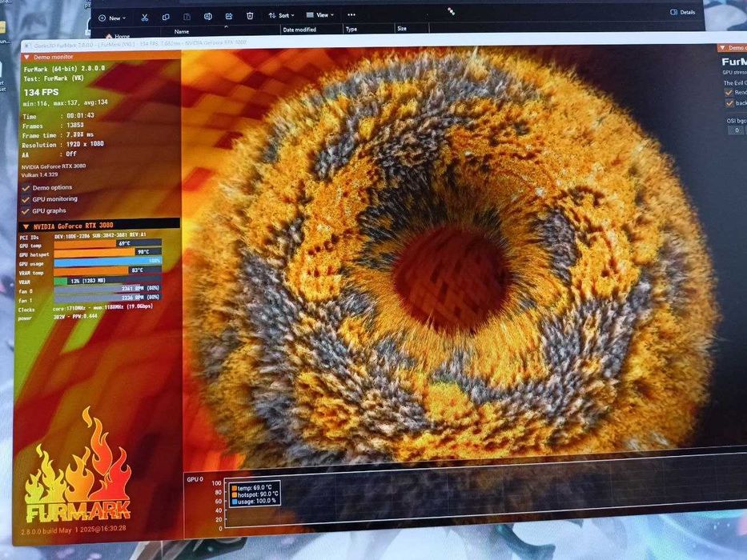Click the OSI bgcolor value field showing 0
This screenshot has width=747, height=560.
pos(737,130)
